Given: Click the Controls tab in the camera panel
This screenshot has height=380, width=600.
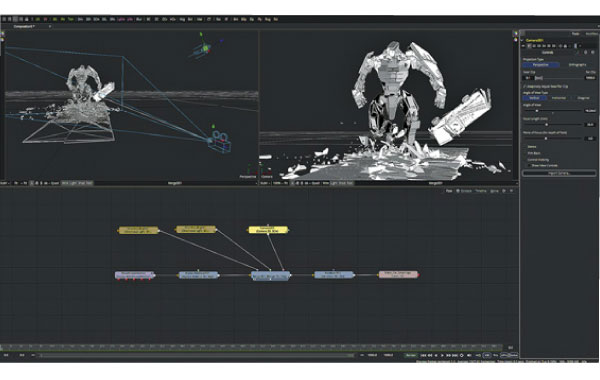Looking at the screenshot, I should pos(548,52).
